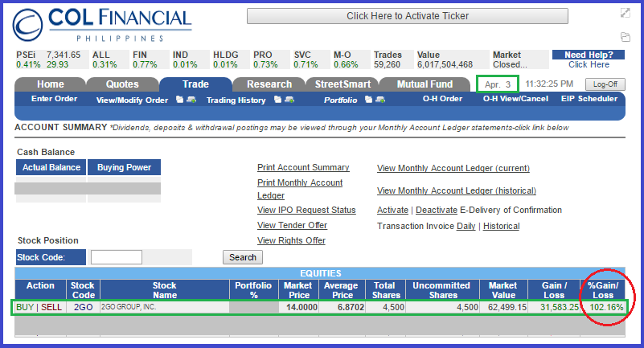Viewport: 644px width, 348px height.
Task: Click the Search button for stock code
Action: pos(242,257)
